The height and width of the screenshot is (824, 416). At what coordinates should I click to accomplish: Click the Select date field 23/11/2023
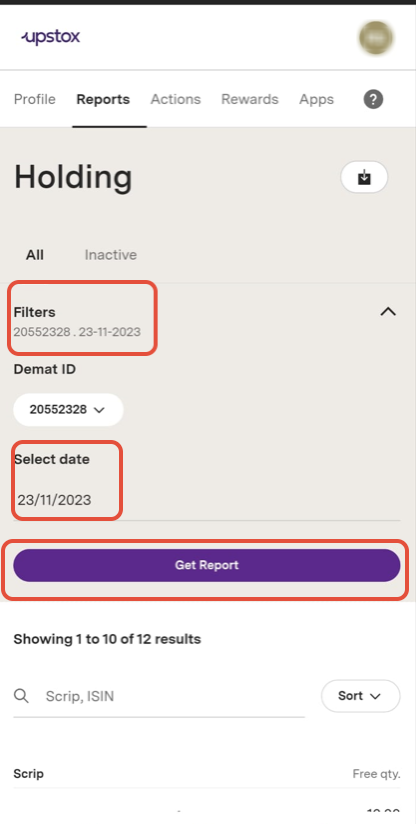(207, 500)
